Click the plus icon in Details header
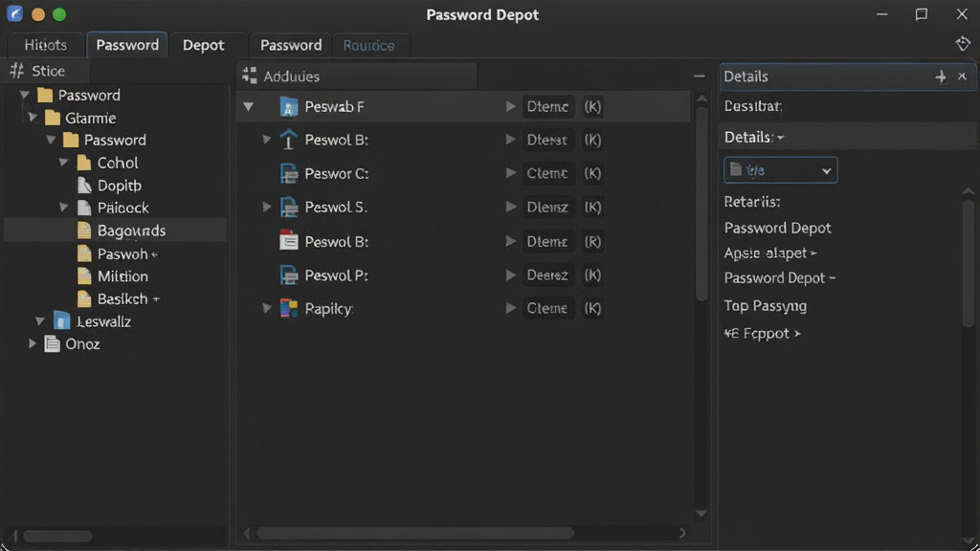Image resolution: width=980 pixels, height=551 pixels. click(941, 77)
